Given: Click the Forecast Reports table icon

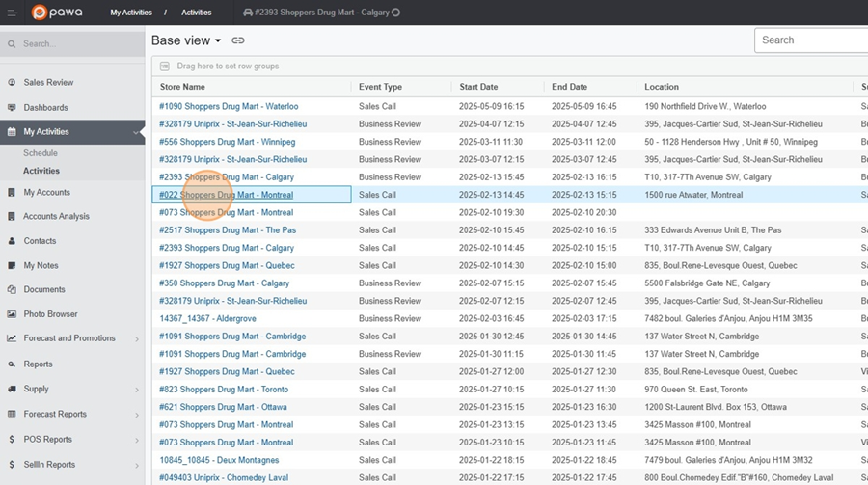Looking at the screenshot, I should click(12, 414).
